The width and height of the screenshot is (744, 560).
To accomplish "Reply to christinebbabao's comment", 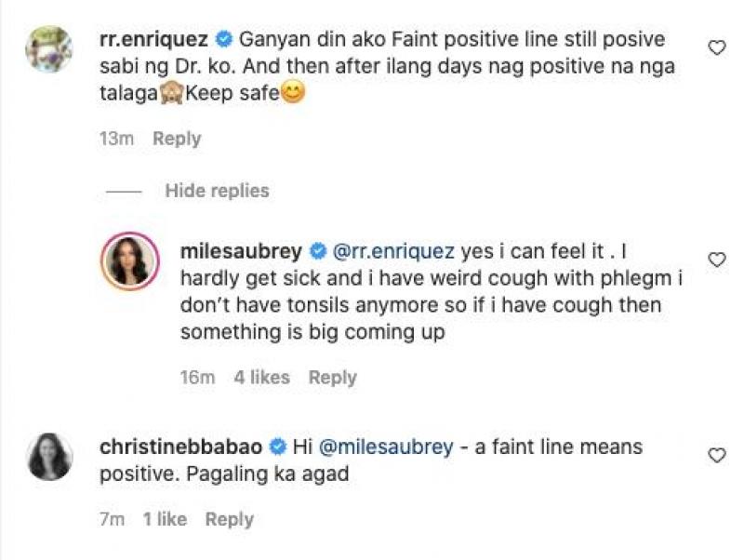I will pyautogui.click(x=229, y=519).
